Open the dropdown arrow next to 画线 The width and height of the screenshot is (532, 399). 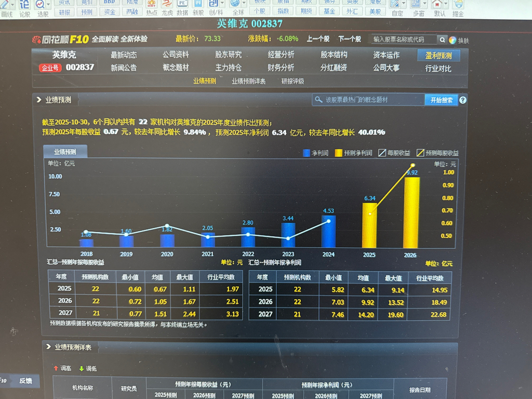(x=12, y=4)
